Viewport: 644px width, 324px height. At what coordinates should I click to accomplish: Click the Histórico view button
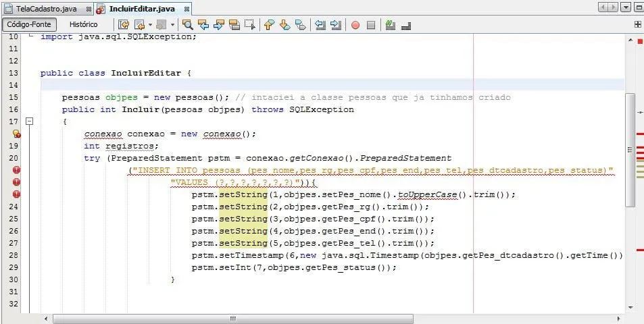(x=83, y=25)
